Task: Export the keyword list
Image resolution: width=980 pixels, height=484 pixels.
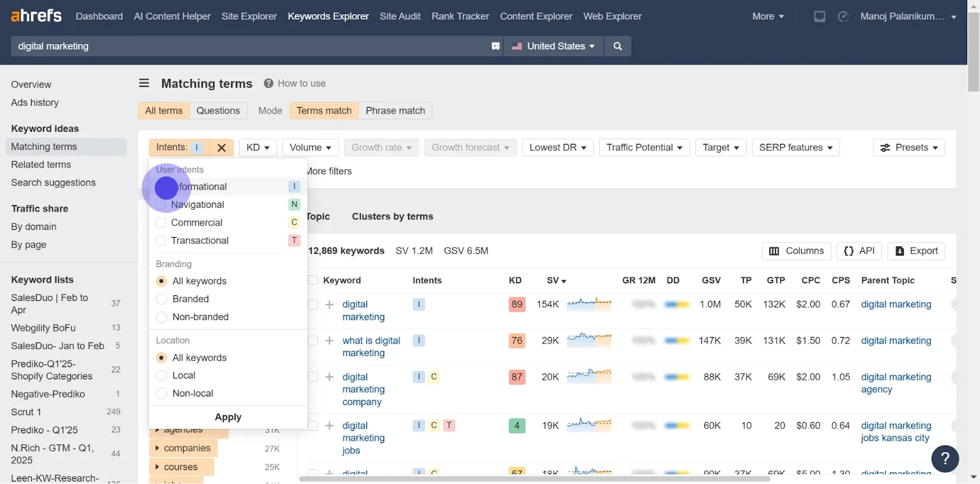Action: pos(916,251)
